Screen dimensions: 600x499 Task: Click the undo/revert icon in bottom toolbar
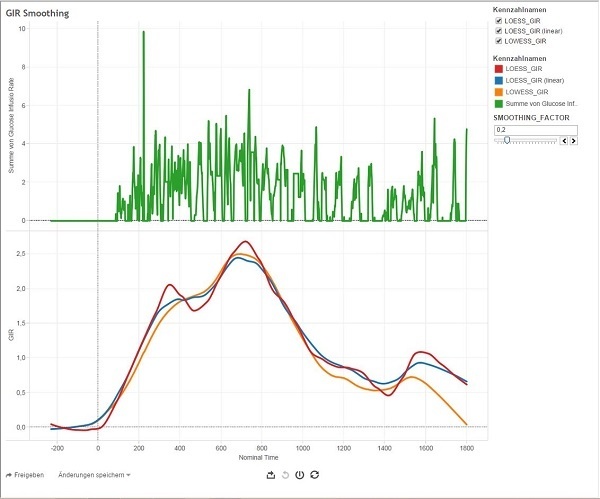coord(285,475)
